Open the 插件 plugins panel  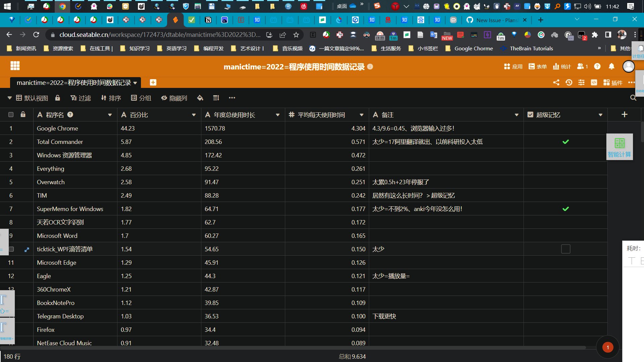point(613,83)
